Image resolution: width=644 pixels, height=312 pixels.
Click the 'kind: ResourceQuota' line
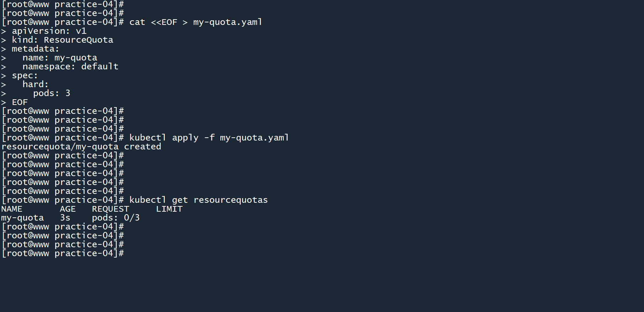[x=62, y=40]
